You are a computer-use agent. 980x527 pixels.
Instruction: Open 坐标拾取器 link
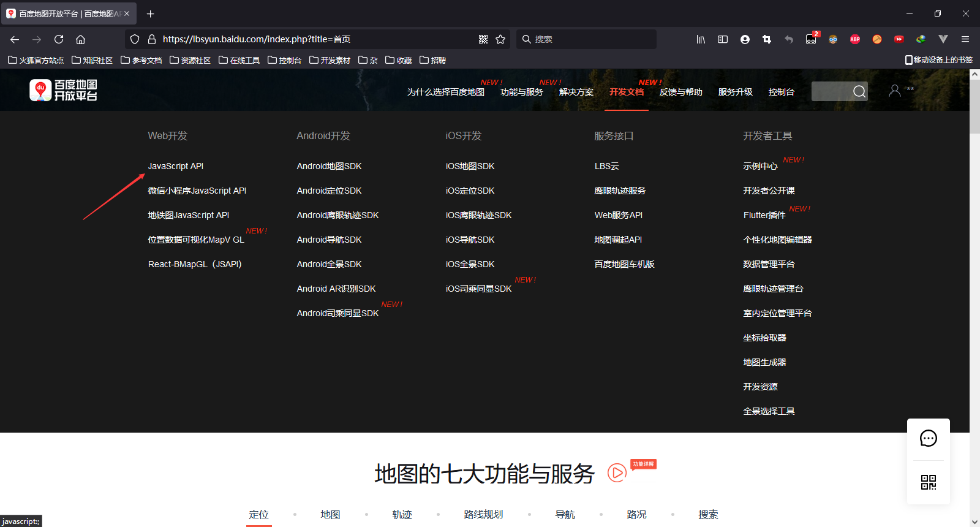[x=764, y=338]
